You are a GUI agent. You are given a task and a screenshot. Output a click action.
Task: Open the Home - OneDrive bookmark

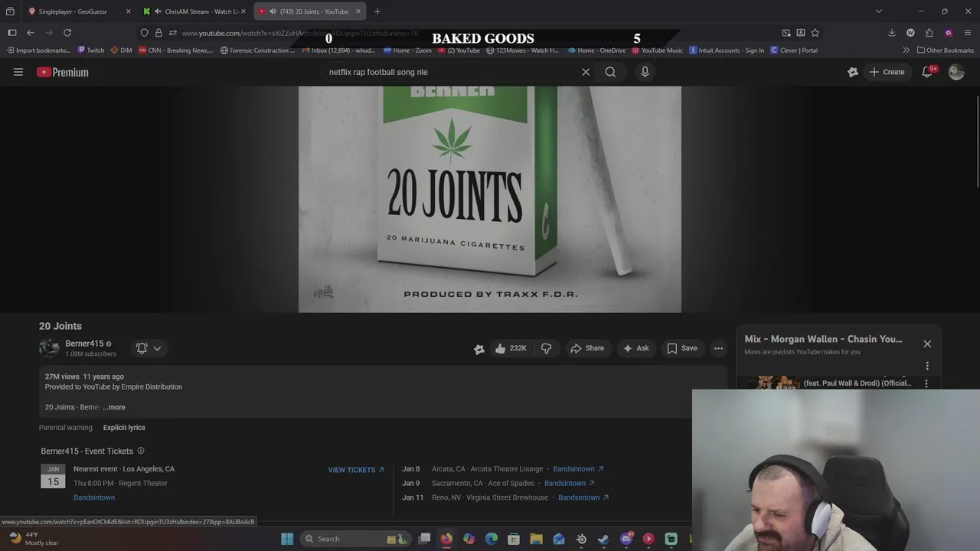pyautogui.click(x=596, y=51)
